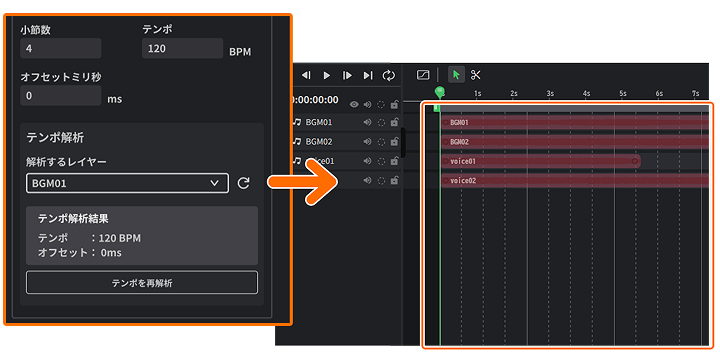Viewport: 720px width, 364px height.
Task: Click the オフセットミリ秒 input field
Action: (x=61, y=95)
